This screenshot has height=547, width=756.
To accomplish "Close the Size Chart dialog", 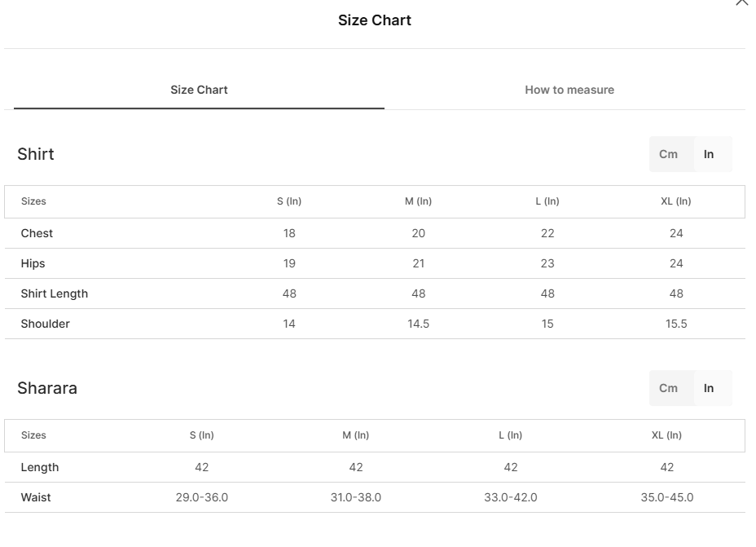I will tap(741, 2).
